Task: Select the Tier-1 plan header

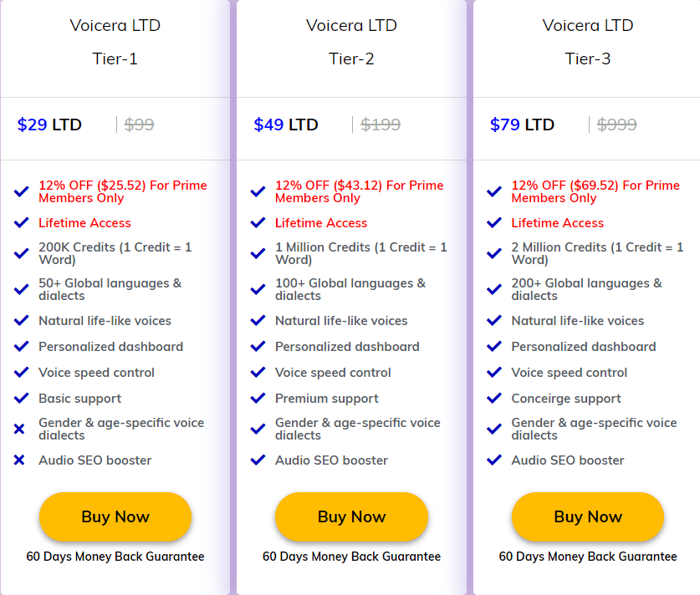Action: 115,58
